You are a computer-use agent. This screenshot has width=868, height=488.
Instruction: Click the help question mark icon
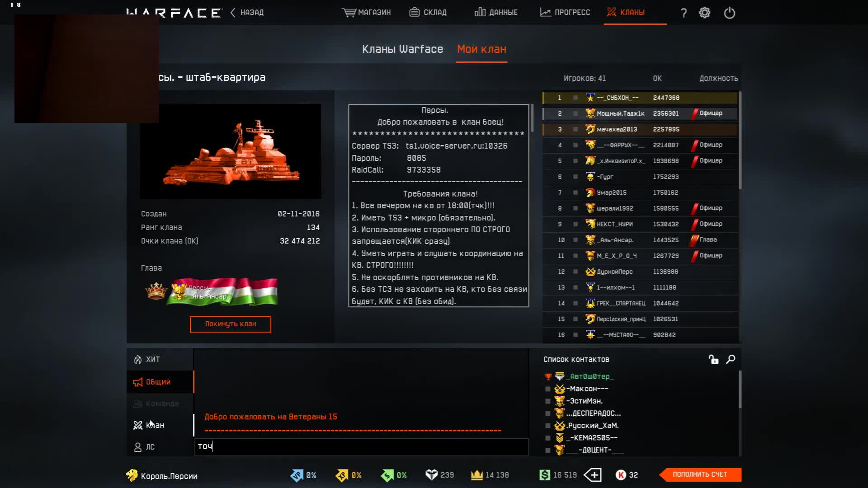[x=684, y=13]
